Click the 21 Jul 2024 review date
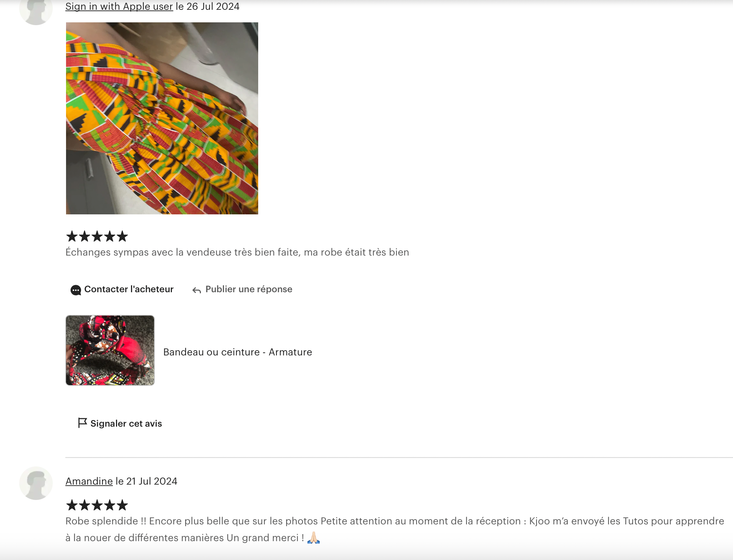Image resolution: width=733 pixels, height=560 pixels. (152, 481)
